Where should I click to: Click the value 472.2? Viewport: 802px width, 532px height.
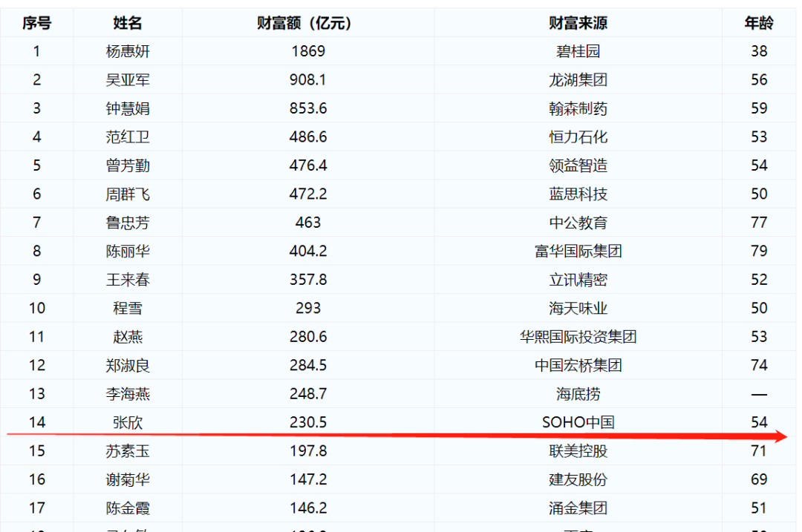(308, 194)
